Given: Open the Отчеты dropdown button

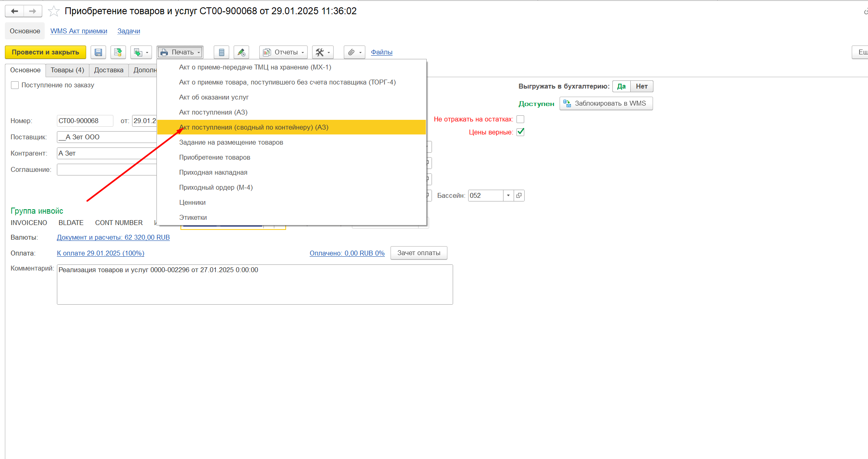Looking at the screenshot, I should click(x=283, y=52).
